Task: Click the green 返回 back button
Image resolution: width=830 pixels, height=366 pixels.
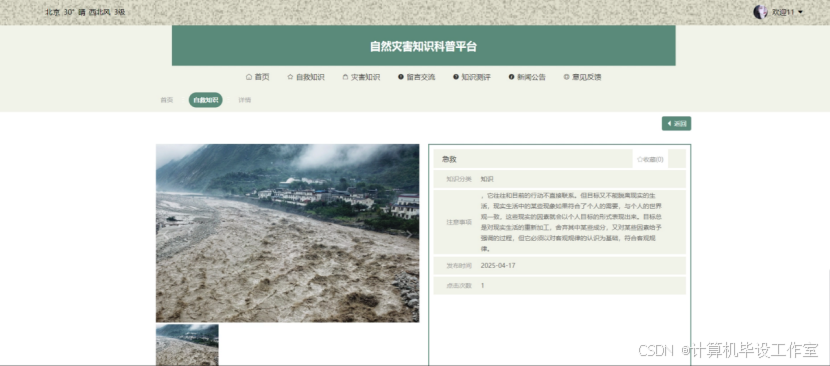Action: [676, 123]
